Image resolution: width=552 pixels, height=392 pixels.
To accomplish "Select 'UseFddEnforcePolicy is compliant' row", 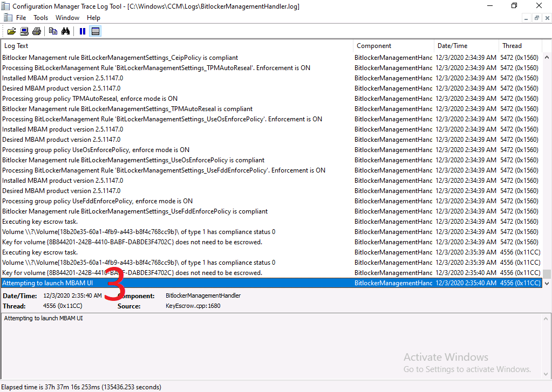I will 271,211.
